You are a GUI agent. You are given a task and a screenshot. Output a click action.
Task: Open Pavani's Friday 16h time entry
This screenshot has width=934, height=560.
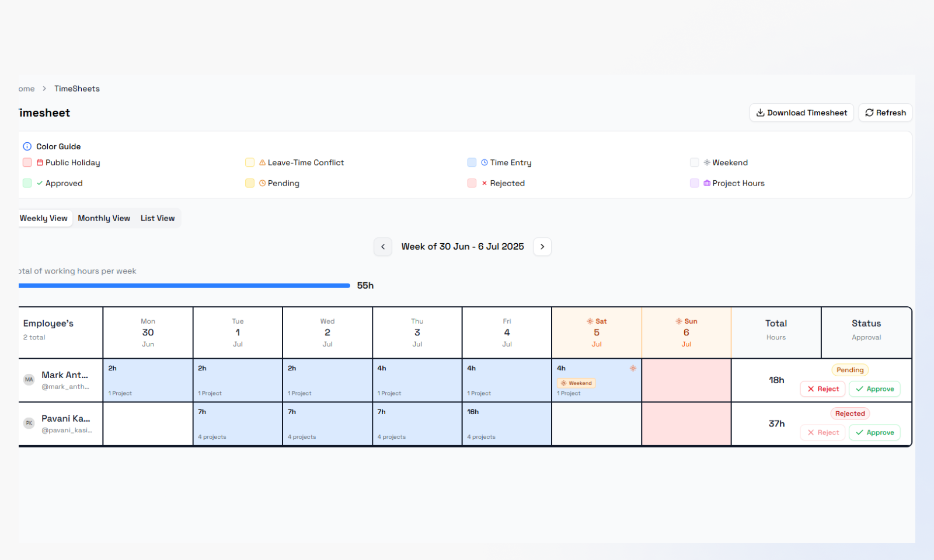507,424
